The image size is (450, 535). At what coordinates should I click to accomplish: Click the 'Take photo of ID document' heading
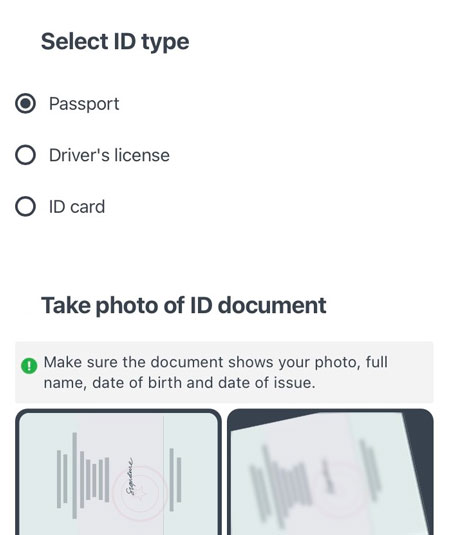coord(184,305)
